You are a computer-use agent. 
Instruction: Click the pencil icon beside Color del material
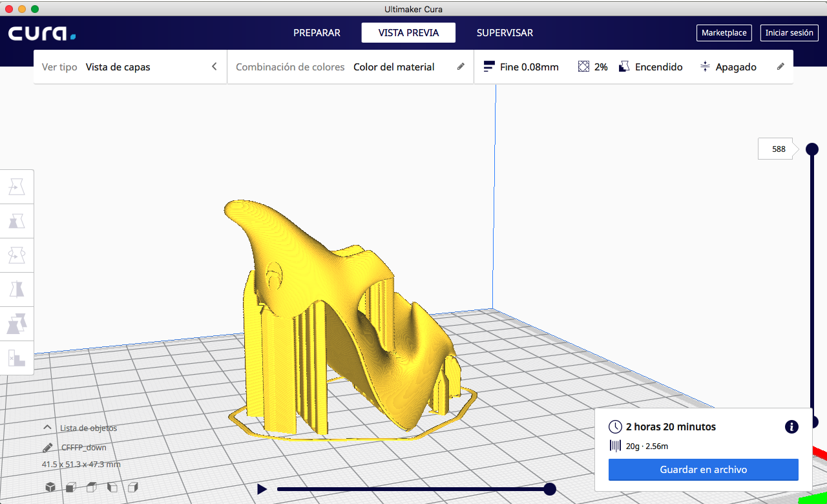461,67
